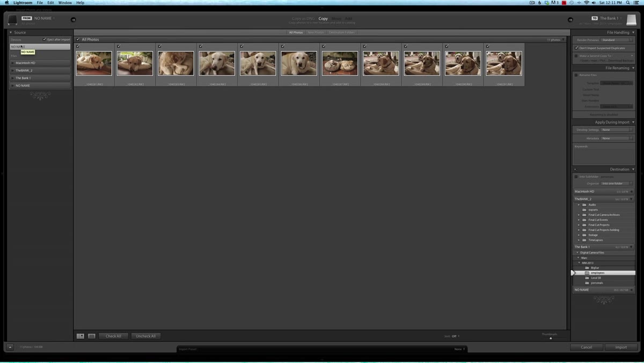Select thumbnail _1040287.RW2
The height and width of the screenshot is (363, 644).
pyautogui.click(x=340, y=63)
